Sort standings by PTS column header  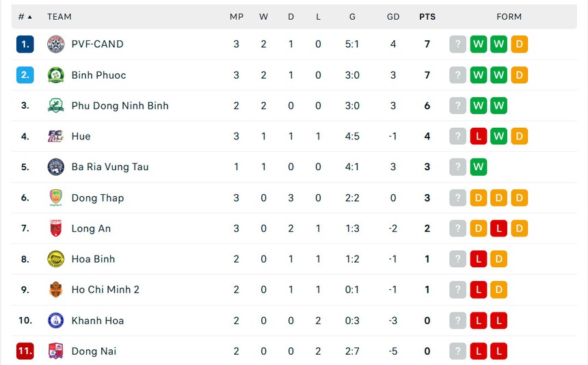click(427, 16)
